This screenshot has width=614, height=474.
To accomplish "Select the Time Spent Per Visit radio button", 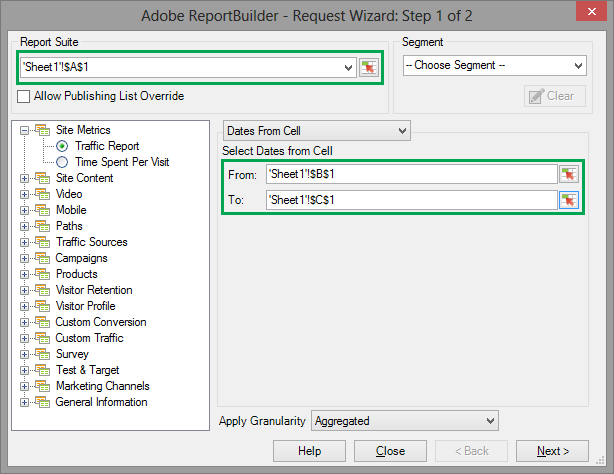I will point(62,162).
